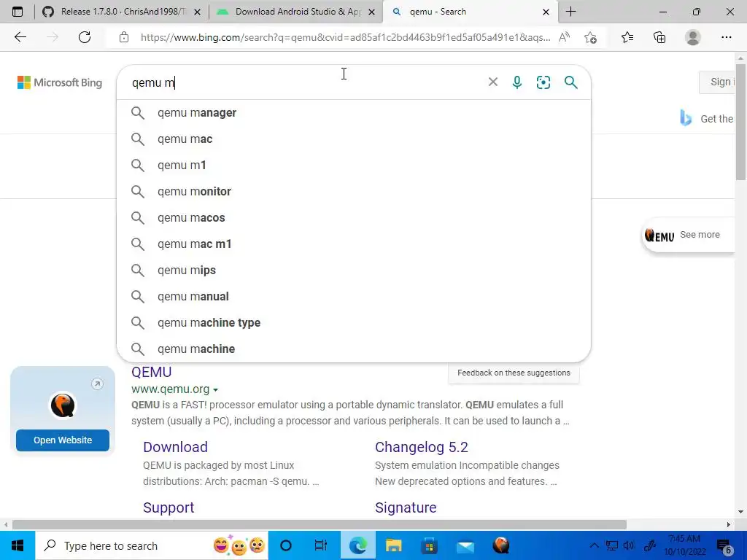
Task: Open File Explorer from taskbar
Action: tap(393, 545)
